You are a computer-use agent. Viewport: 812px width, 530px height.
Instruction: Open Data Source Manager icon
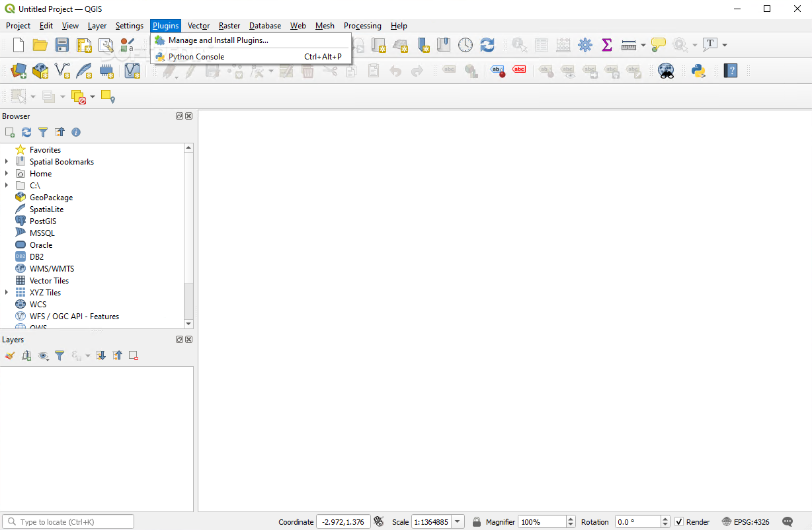pyautogui.click(x=19, y=71)
